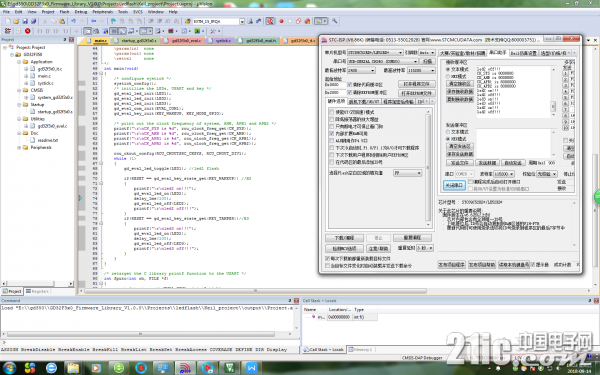The width and height of the screenshot is (600, 375).
Task: Click the clear receive buffer button
Action: [x=460, y=84]
